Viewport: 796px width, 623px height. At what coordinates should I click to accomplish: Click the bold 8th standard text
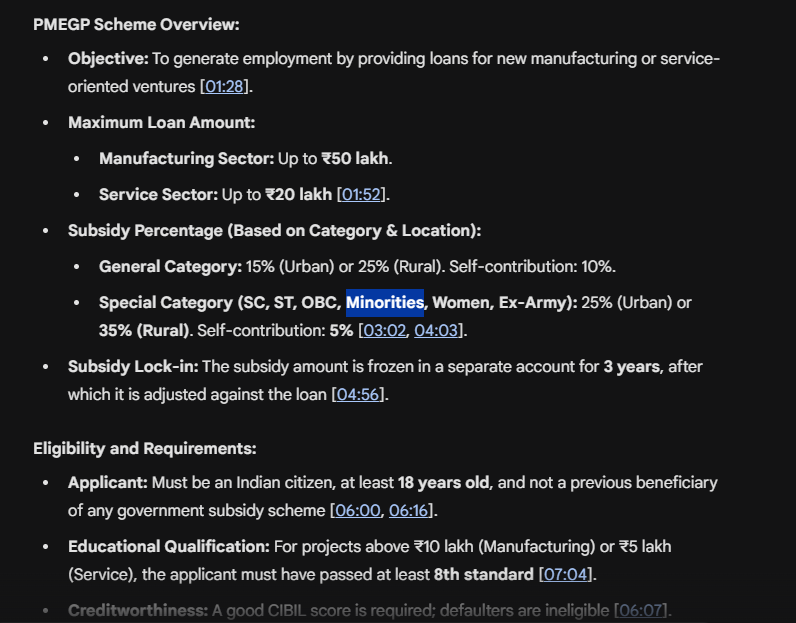[484, 574]
